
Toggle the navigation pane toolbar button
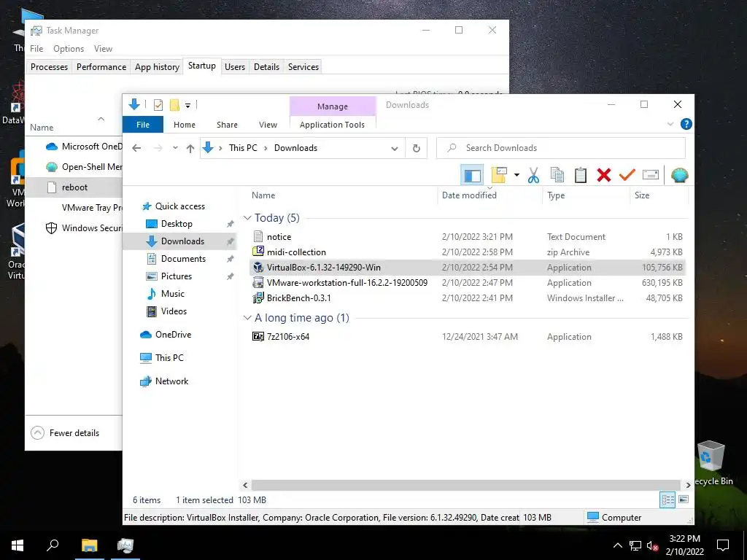click(x=472, y=175)
